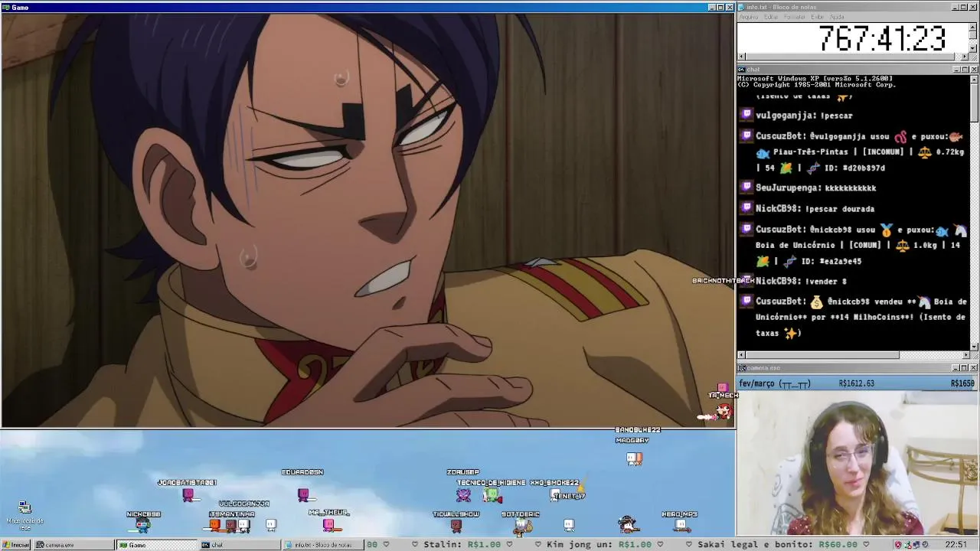Click notepad vertical scroll down arrow
Viewport: 980px width, 551px height.
[974, 48]
